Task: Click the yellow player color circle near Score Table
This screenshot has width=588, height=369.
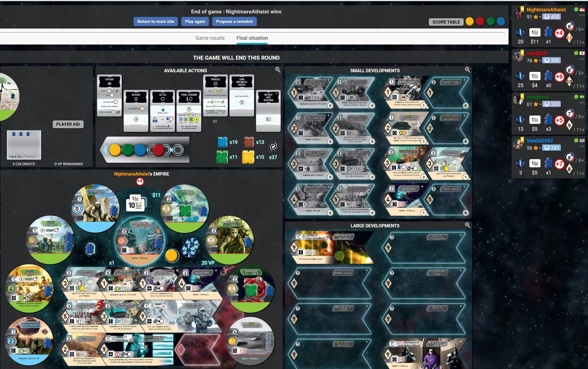Action: pyautogui.click(x=470, y=22)
